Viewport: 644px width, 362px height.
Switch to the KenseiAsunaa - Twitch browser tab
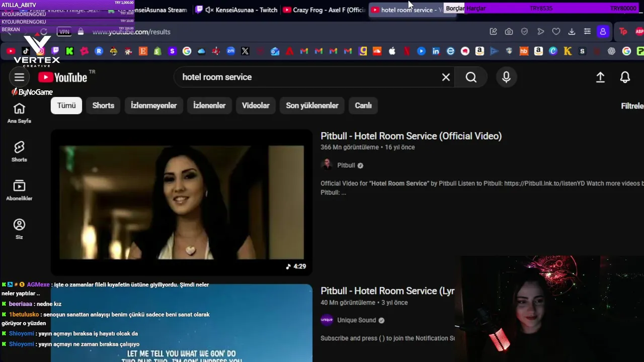click(236, 10)
